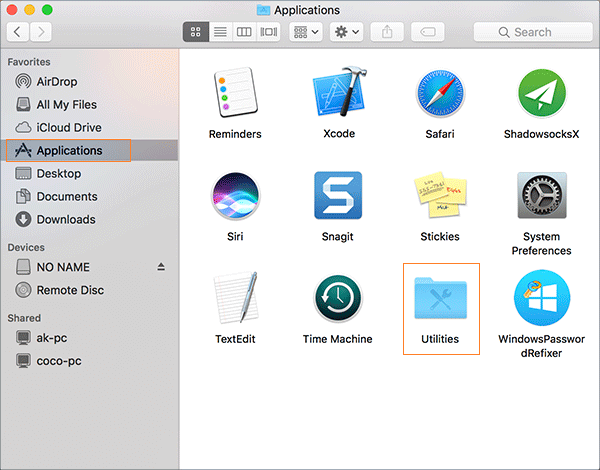Open the coco-pc shared computer

[90, 361]
